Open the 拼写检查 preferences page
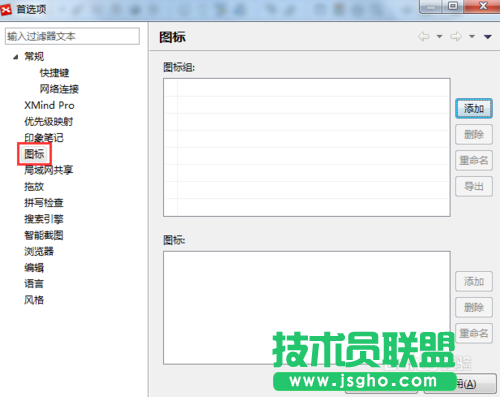 pyautogui.click(x=44, y=203)
